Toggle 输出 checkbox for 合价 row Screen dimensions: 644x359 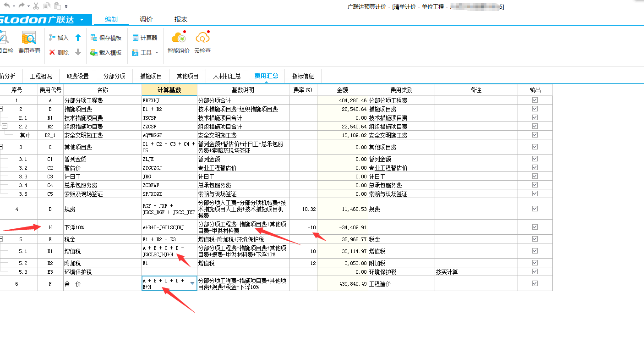[535, 283]
